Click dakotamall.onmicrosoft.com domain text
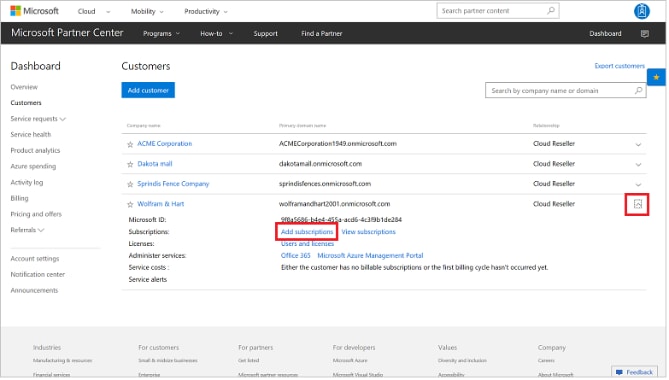The width and height of the screenshot is (669, 380). [x=321, y=164]
